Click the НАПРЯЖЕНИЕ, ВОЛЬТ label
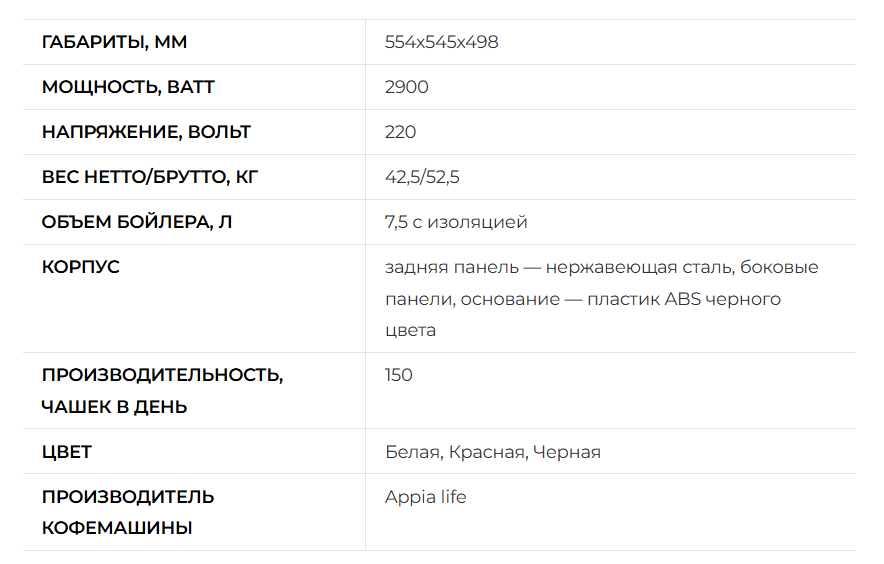 [x=146, y=132]
